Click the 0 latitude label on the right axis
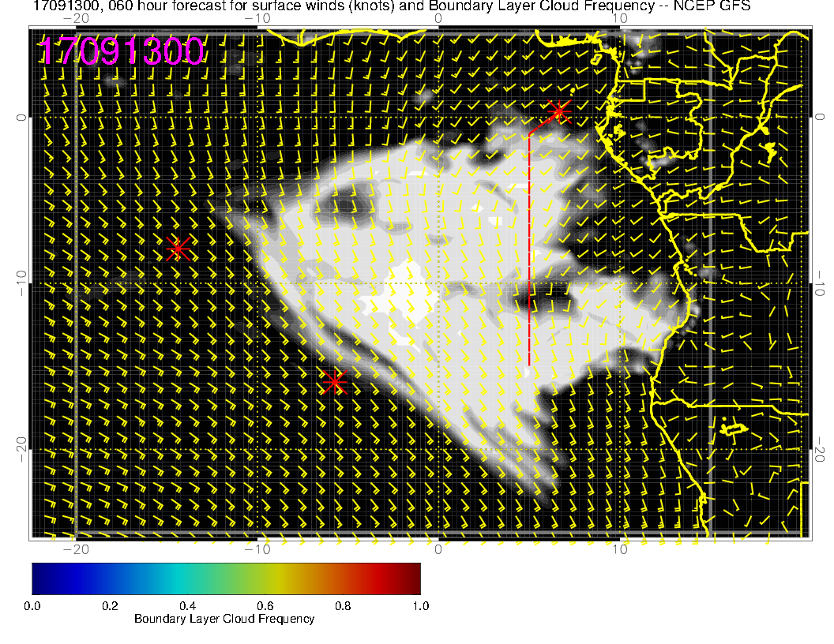This screenshot has height=644, width=834. point(820,118)
